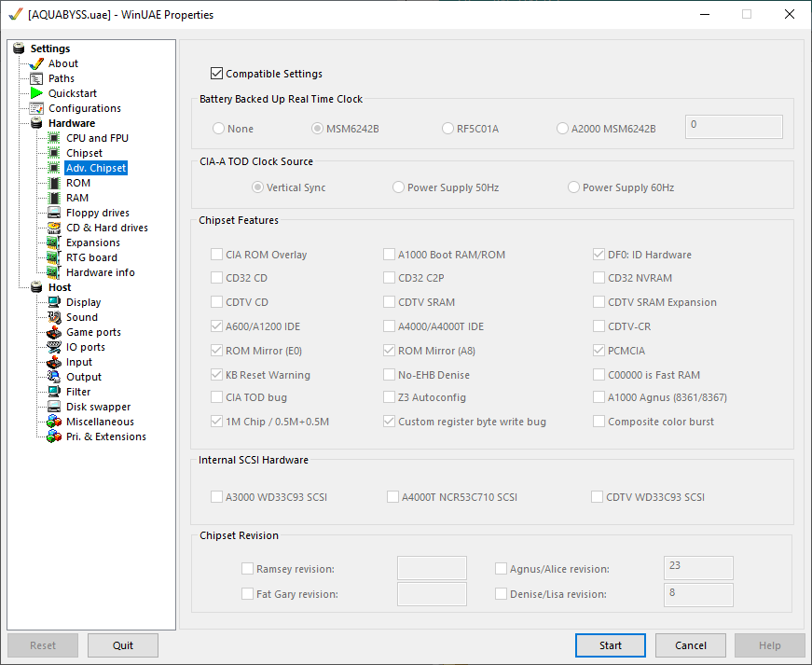This screenshot has width=812, height=665.
Task: Open the Chipset settings page
Action: pyautogui.click(x=84, y=153)
